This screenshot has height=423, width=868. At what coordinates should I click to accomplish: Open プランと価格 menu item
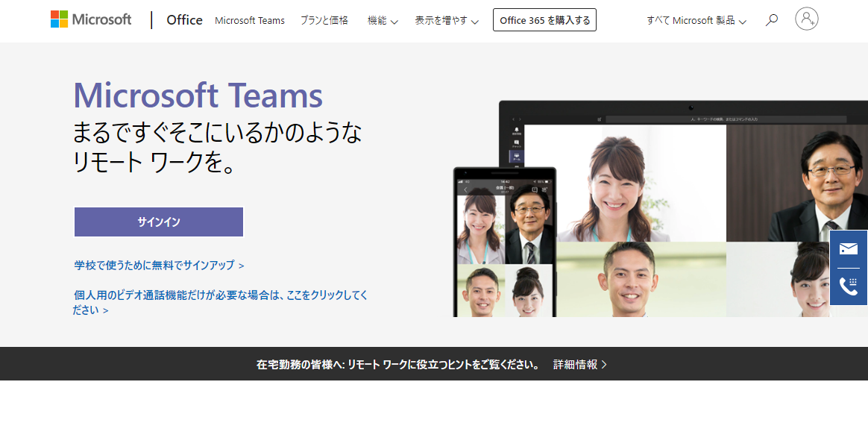(x=324, y=21)
